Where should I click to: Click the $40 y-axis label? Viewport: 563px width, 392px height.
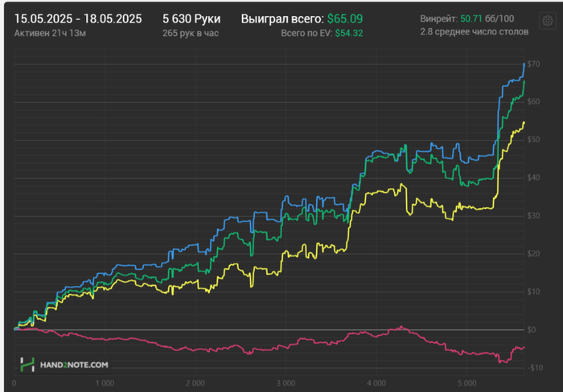[x=533, y=178]
